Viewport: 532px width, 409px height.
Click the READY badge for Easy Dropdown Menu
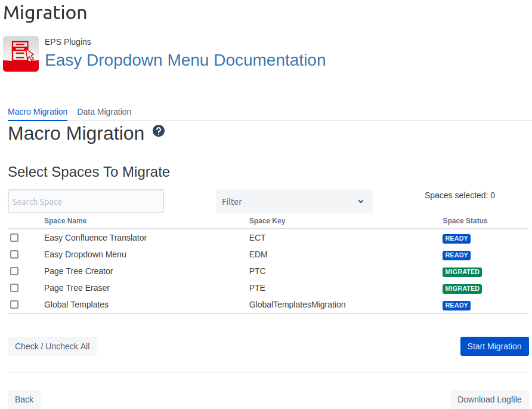tap(456, 255)
